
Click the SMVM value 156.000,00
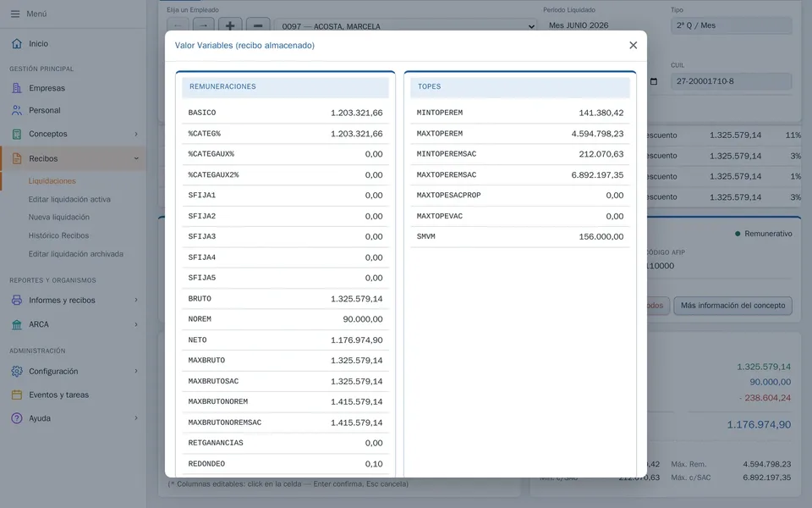pyautogui.click(x=601, y=237)
